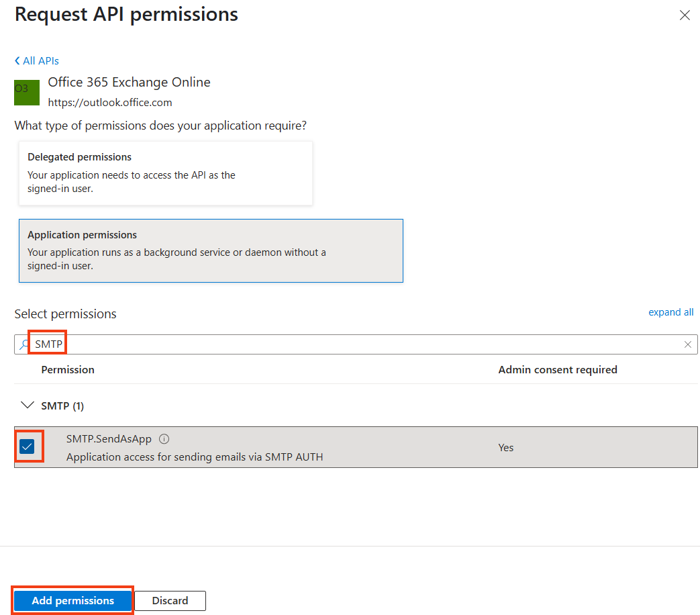Click the search magnifier icon
Image resolution: width=700 pixels, height=615 pixels.
(23, 344)
